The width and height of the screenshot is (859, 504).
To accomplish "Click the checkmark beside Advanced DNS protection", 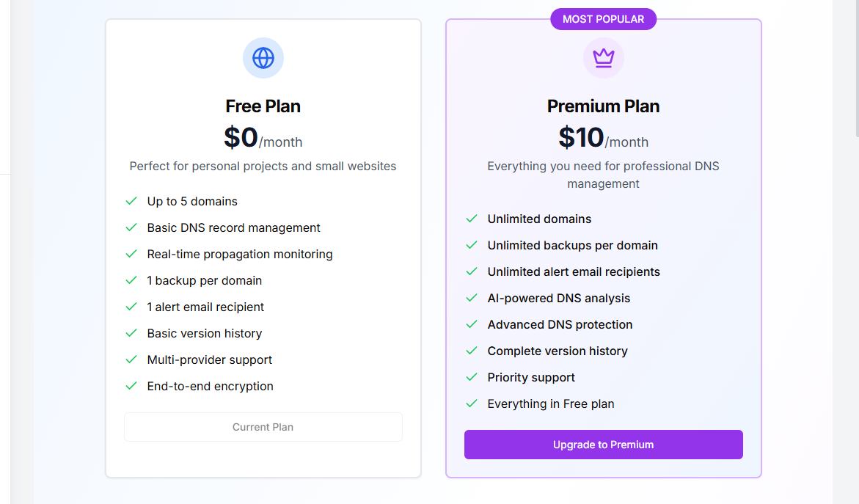I will pyautogui.click(x=472, y=324).
